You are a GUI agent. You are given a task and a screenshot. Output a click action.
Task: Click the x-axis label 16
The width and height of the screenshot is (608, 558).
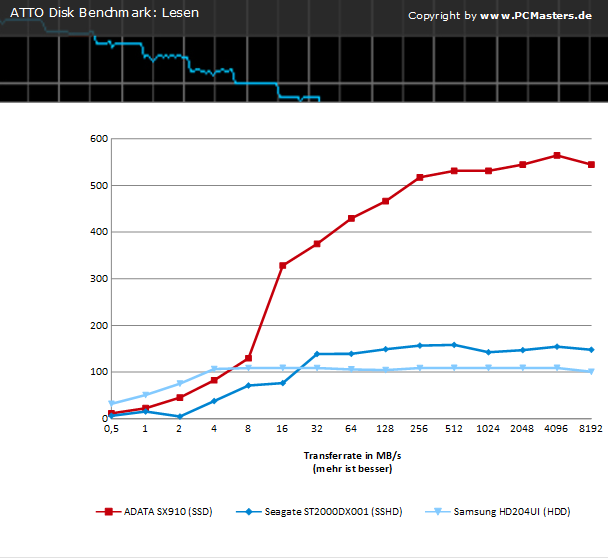[282, 429]
